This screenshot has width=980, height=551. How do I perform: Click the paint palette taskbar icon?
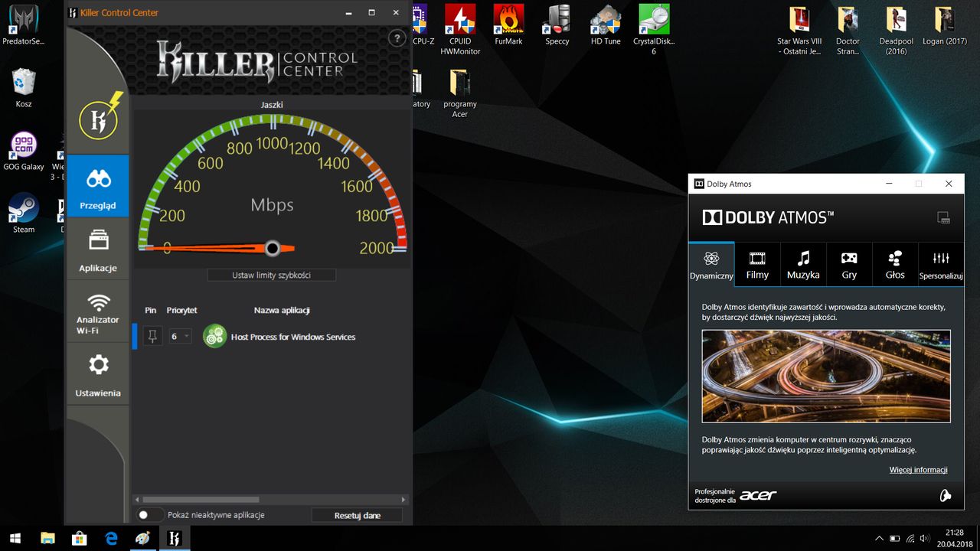pyautogui.click(x=142, y=538)
